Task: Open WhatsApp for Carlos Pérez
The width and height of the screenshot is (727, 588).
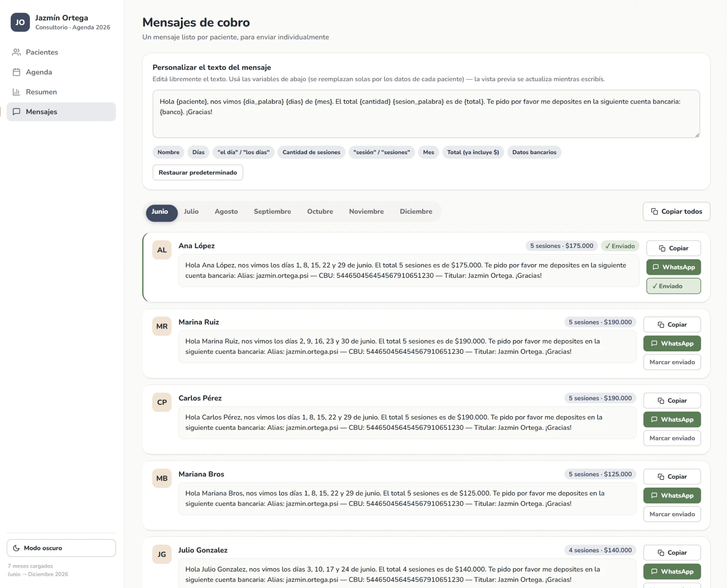Action: (672, 420)
